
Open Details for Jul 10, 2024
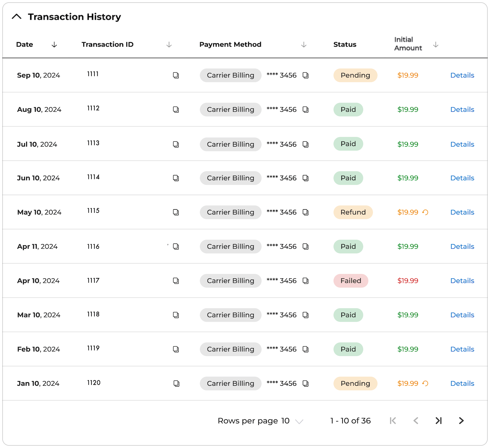[462, 144]
